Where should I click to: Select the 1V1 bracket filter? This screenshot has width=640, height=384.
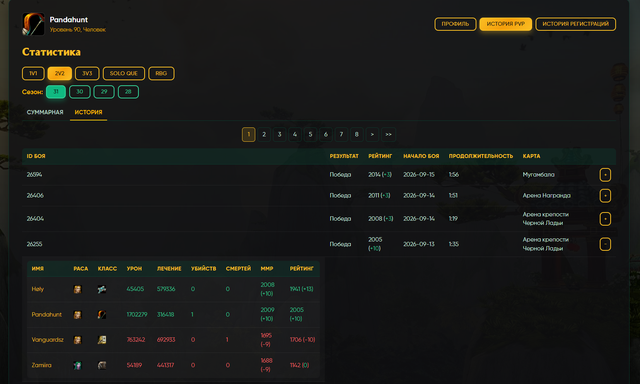[33, 73]
